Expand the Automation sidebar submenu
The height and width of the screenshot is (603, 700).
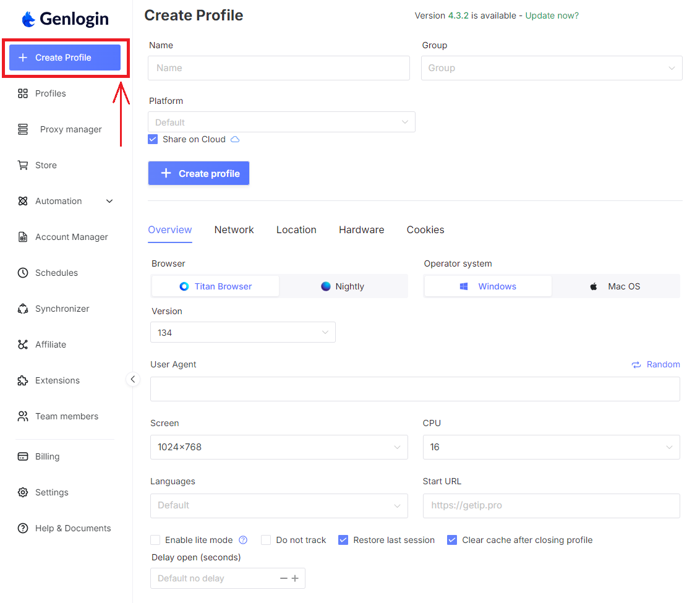click(109, 201)
